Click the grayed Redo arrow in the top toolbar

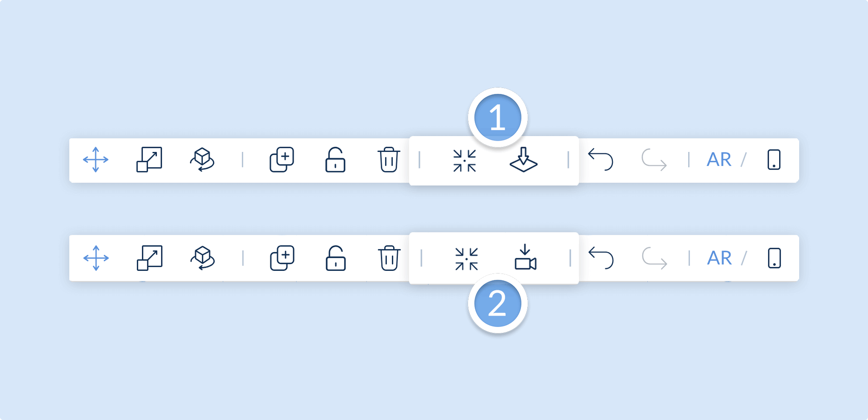point(654,160)
